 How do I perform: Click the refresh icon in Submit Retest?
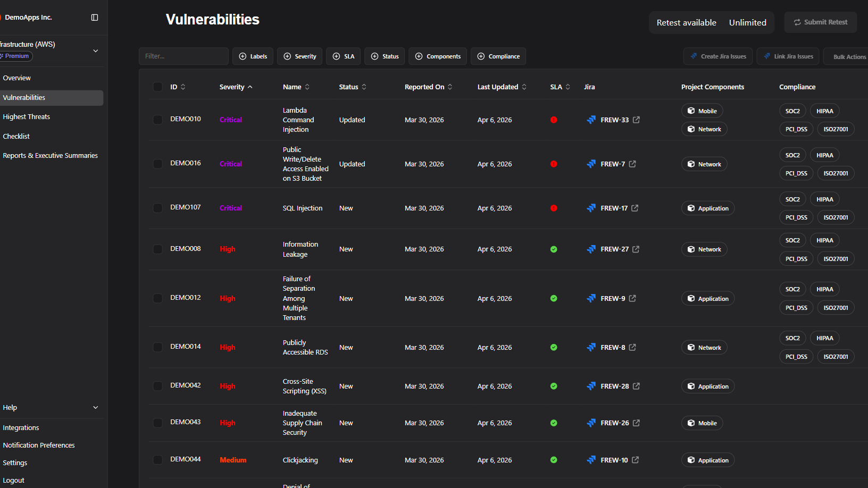(x=797, y=22)
